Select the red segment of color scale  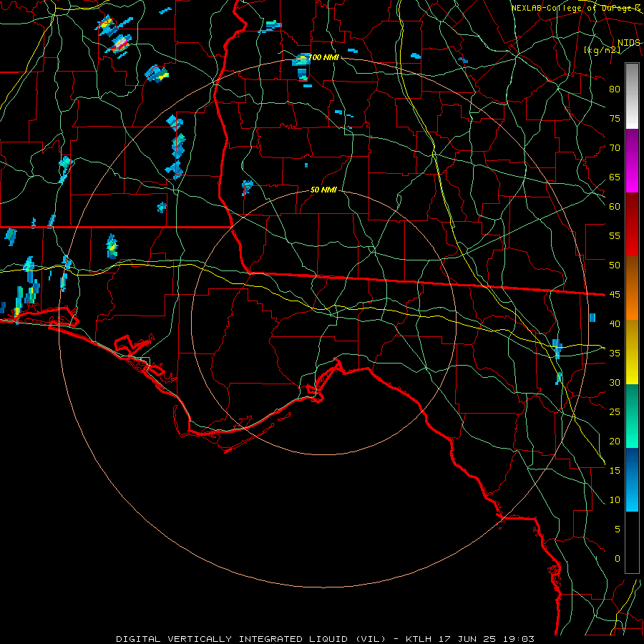click(x=632, y=224)
